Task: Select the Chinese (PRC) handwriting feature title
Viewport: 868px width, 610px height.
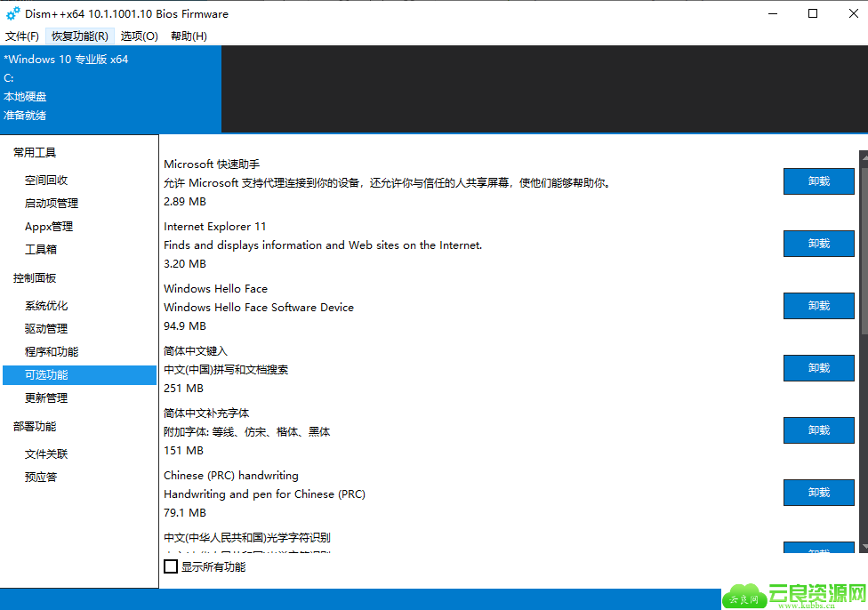Action: pyautogui.click(x=231, y=476)
